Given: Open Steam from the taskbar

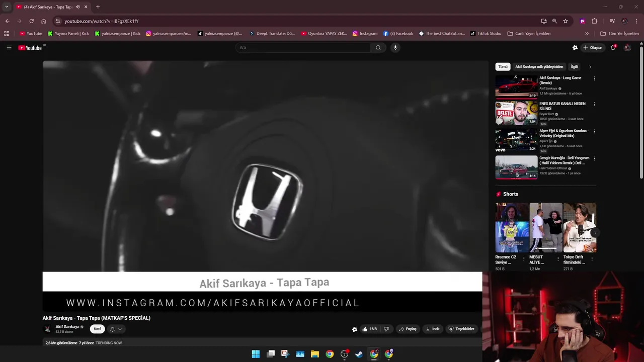Looking at the screenshot, I should 359,354.
